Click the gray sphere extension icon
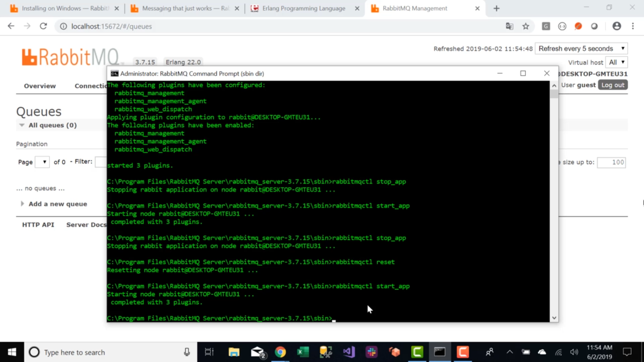 click(x=594, y=26)
